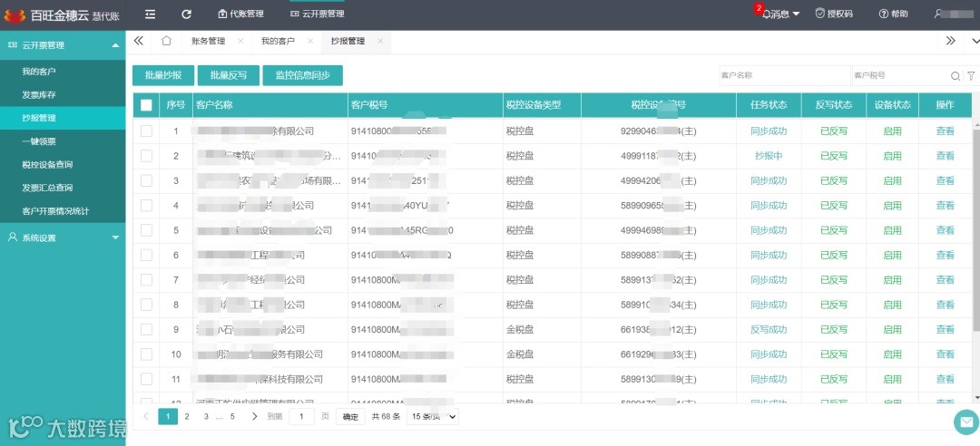This screenshot has width=980, height=446.
Task: Click the 百旺金穗云 logo
Action: [x=62, y=15]
